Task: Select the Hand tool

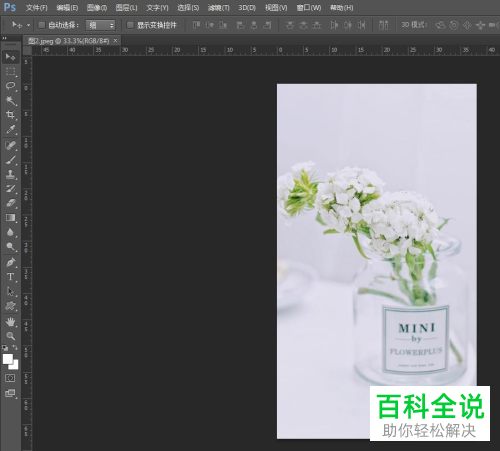Action: 10,321
